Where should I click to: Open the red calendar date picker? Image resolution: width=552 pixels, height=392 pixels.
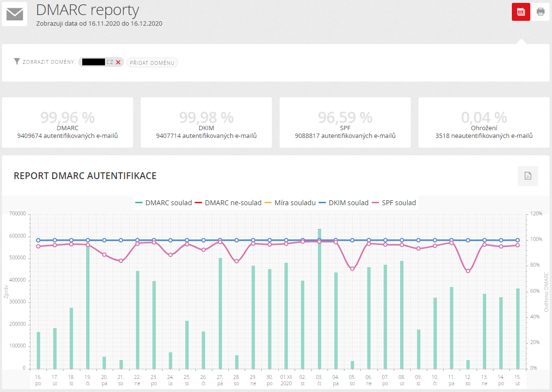(521, 12)
